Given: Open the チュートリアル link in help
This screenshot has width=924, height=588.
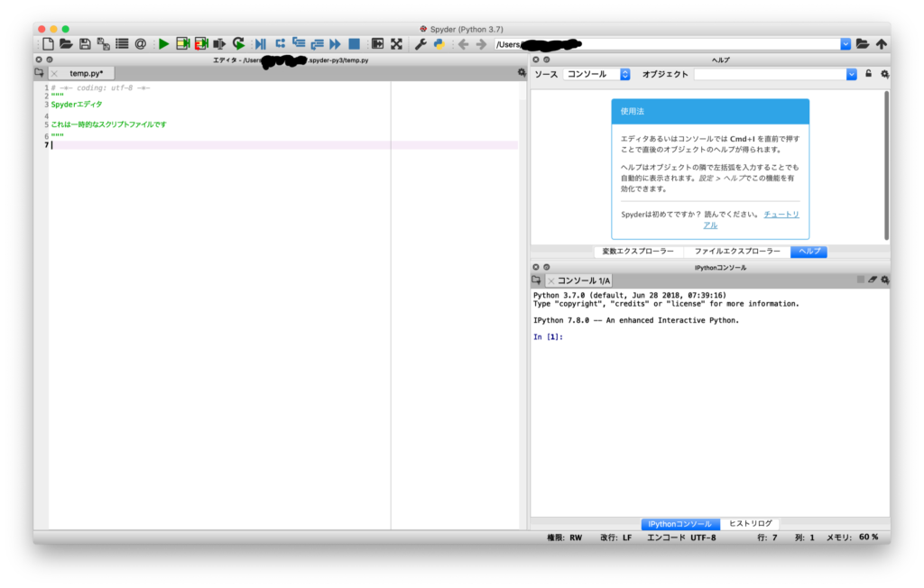Looking at the screenshot, I should point(781,214).
